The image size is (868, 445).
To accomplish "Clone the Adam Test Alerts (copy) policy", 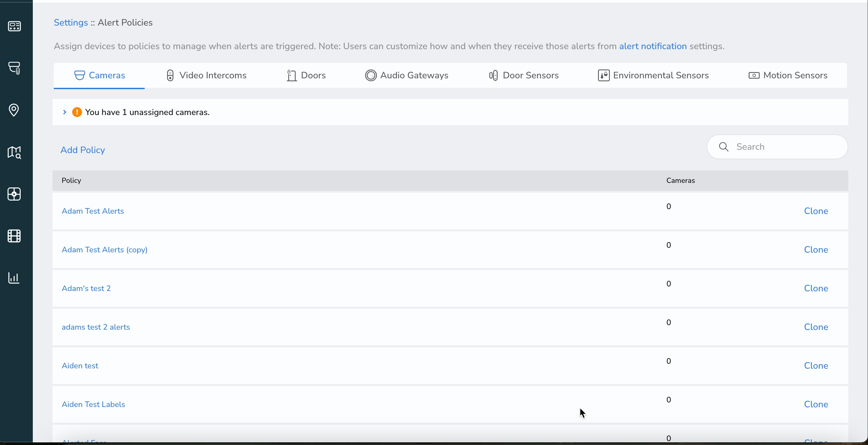I will pyautogui.click(x=816, y=250).
